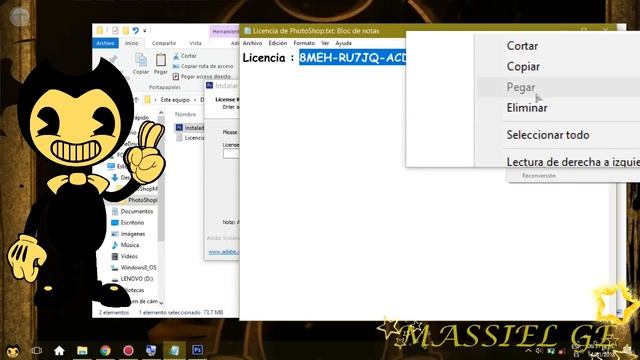This screenshot has width=640, height=360.
Task: Click Este equipo in the address bar
Action: (x=175, y=100)
